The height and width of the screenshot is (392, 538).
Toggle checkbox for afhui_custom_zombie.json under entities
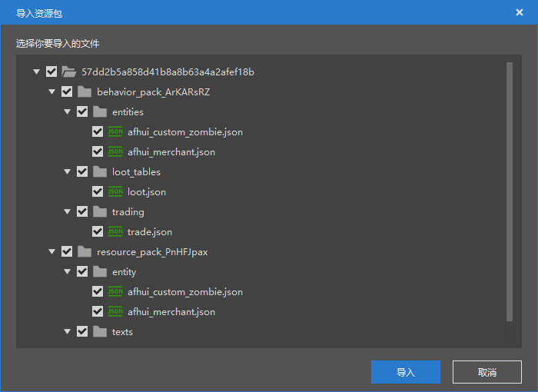[x=98, y=131]
